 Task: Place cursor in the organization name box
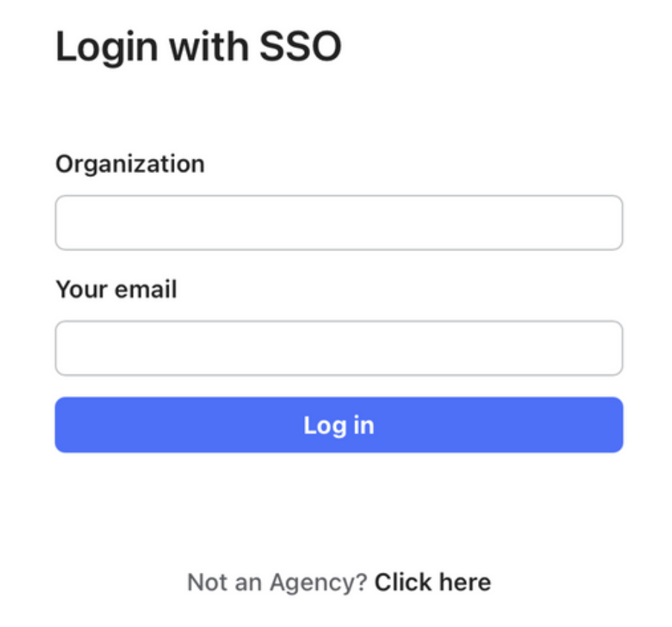click(338, 222)
